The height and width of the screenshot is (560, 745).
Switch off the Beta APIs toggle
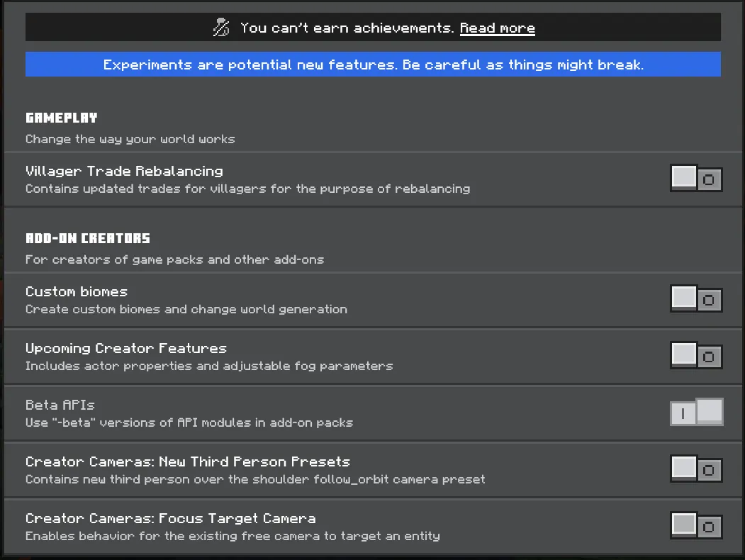coord(696,412)
